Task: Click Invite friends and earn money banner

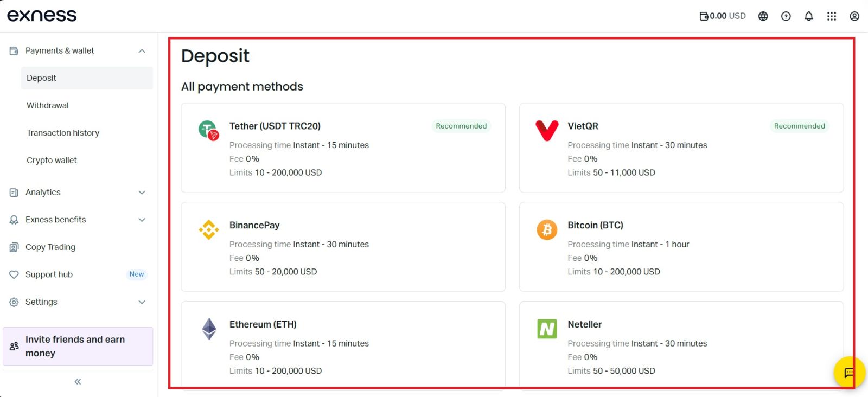Action: pos(78,346)
